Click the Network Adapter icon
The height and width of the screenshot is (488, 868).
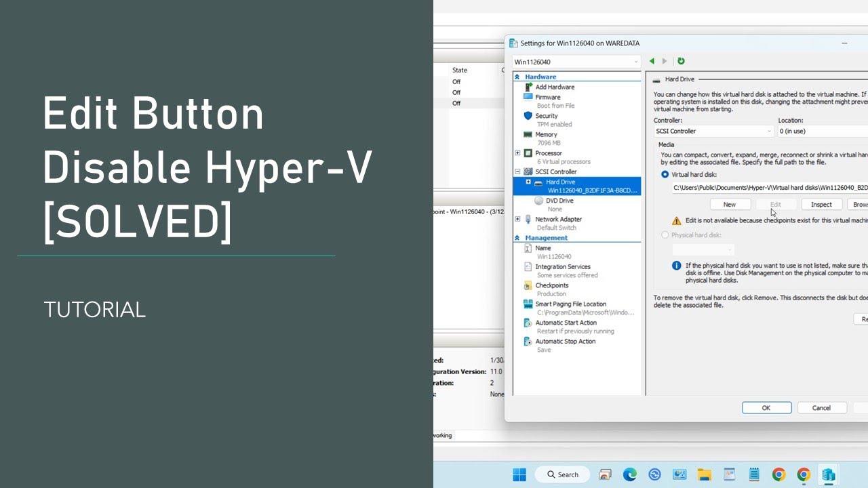(528, 219)
